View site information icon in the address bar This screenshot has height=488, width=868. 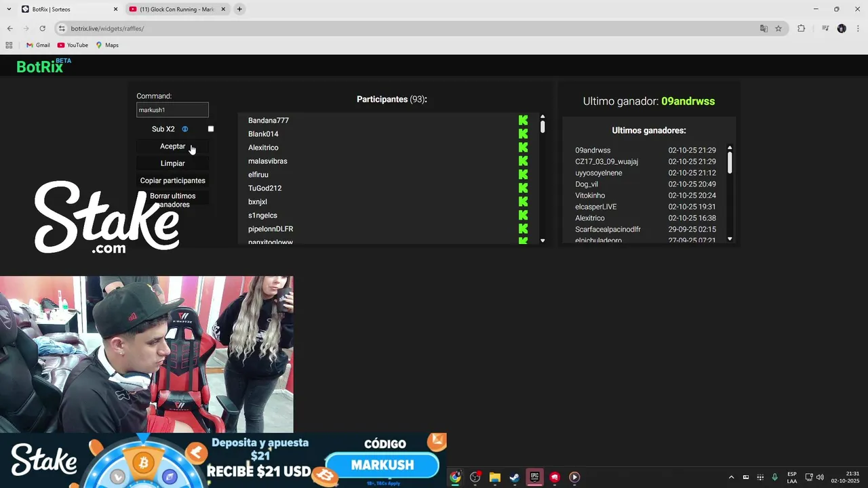coord(62,28)
